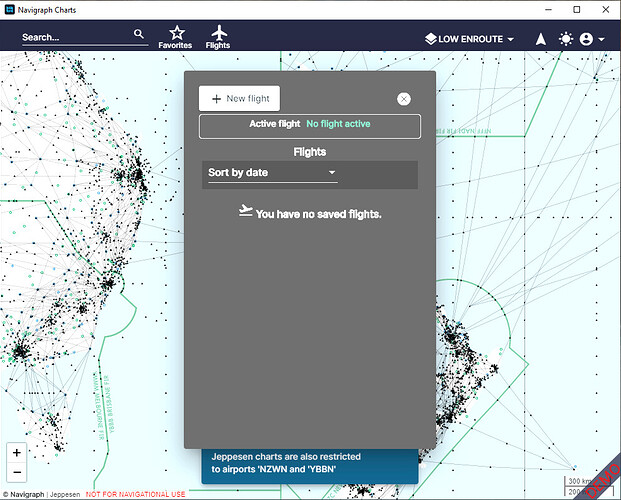Expand the LOW ENROUTE map layer dropdown
This screenshot has height=500, width=621.
click(x=469, y=39)
